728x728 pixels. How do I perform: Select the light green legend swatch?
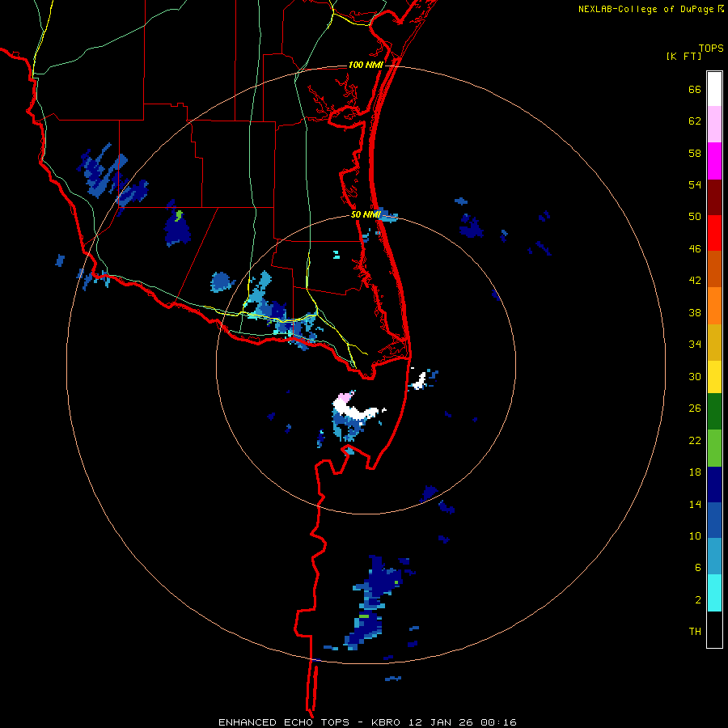(714, 448)
